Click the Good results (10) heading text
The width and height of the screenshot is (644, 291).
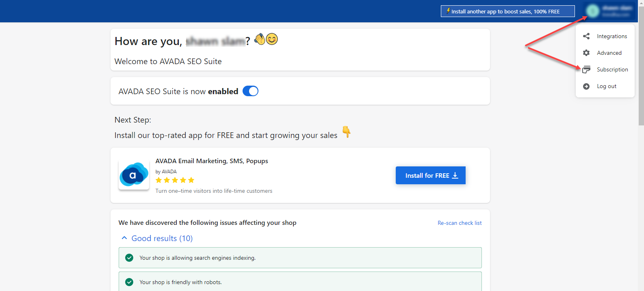point(162,238)
